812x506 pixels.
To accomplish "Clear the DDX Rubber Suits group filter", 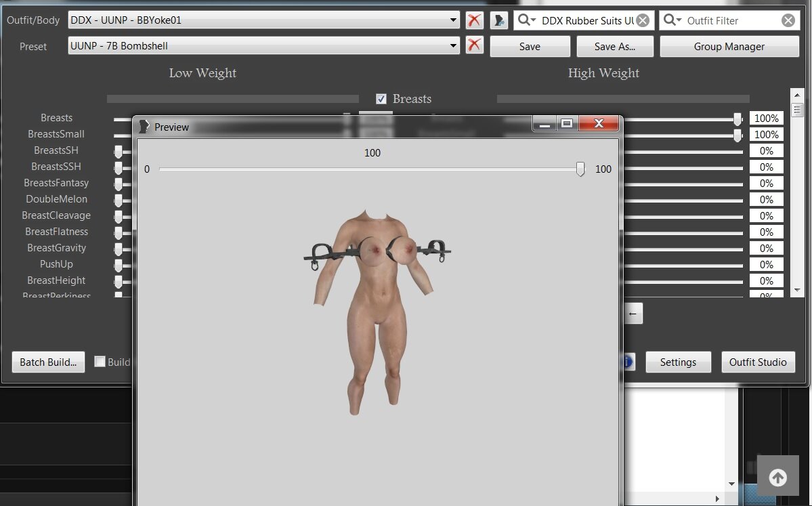I will pyautogui.click(x=643, y=20).
